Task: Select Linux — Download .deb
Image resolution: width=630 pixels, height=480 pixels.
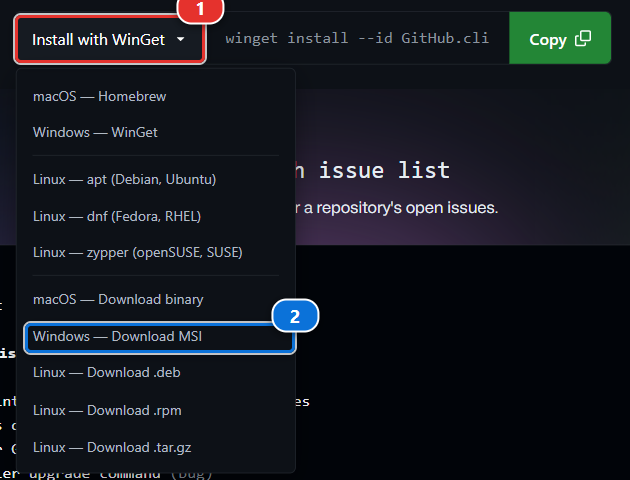Action: coord(155,373)
